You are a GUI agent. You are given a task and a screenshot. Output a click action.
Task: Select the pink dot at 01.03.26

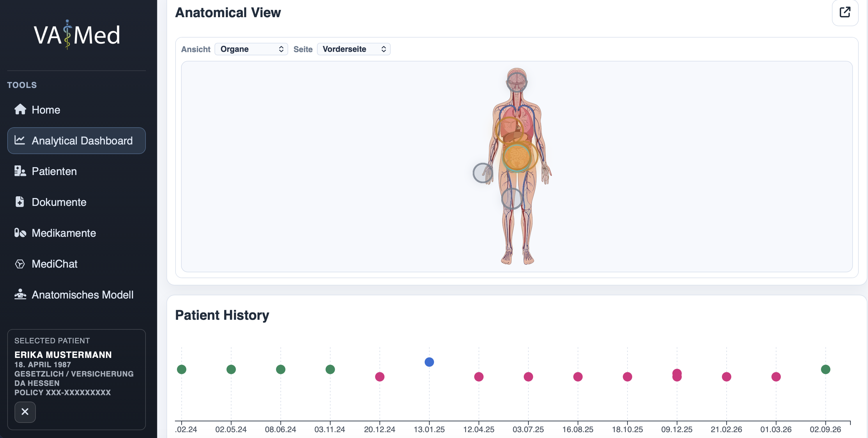pyautogui.click(x=776, y=377)
